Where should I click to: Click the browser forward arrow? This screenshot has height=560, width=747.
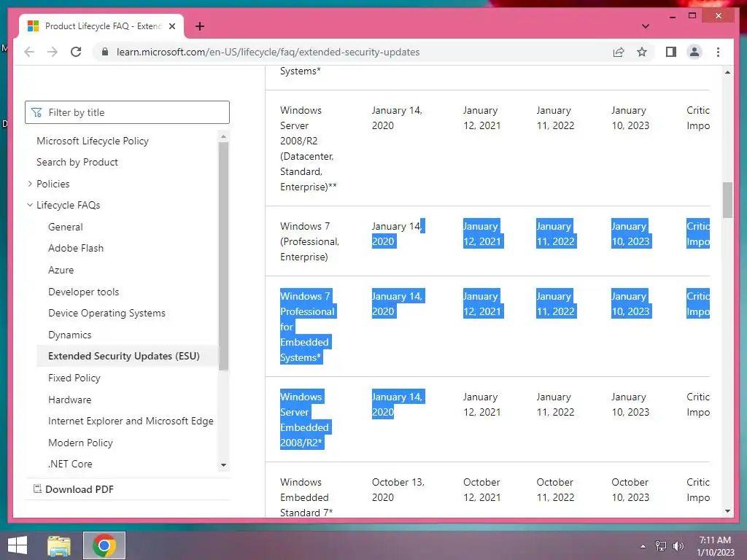point(53,52)
